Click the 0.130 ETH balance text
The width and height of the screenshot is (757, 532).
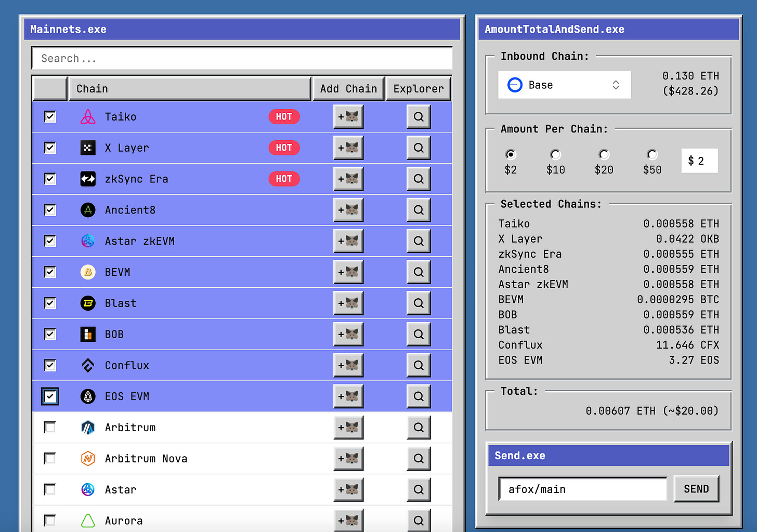pos(690,76)
